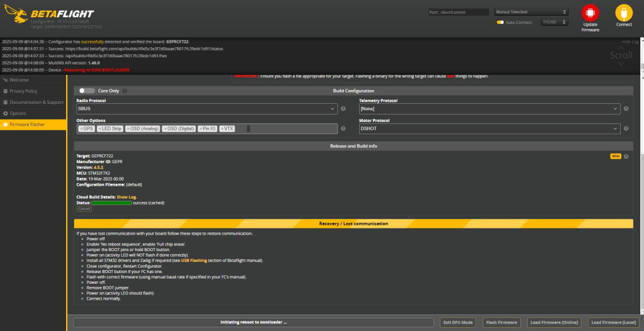The width and height of the screenshot is (644, 331).
Task: Open help icon beside Wiki button
Action: click(x=626, y=156)
